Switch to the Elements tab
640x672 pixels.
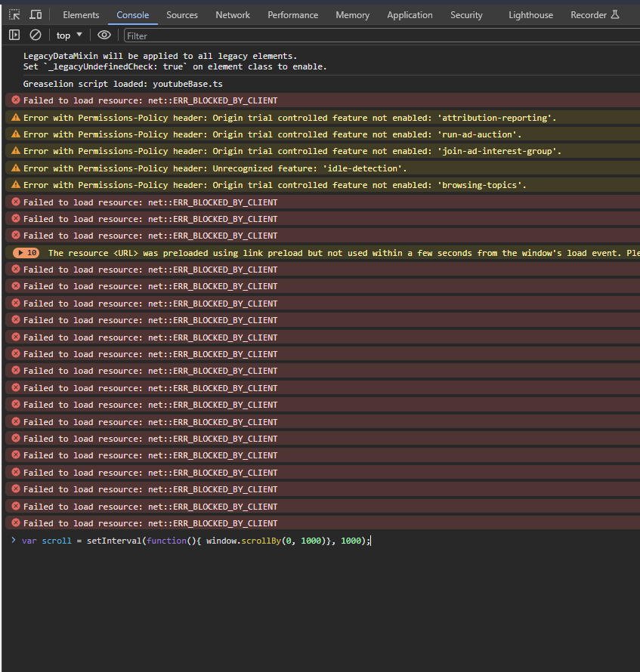[x=81, y=15]
